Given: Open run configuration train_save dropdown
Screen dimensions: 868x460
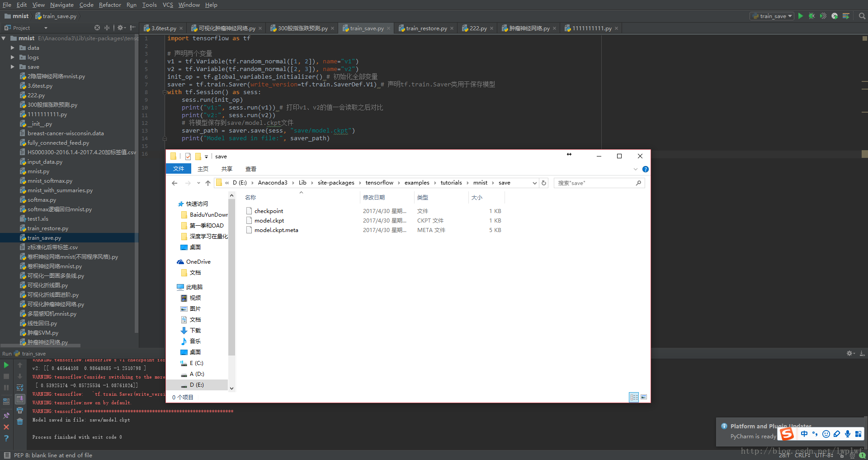Looking at the screenshot, I should coord(773,16).
